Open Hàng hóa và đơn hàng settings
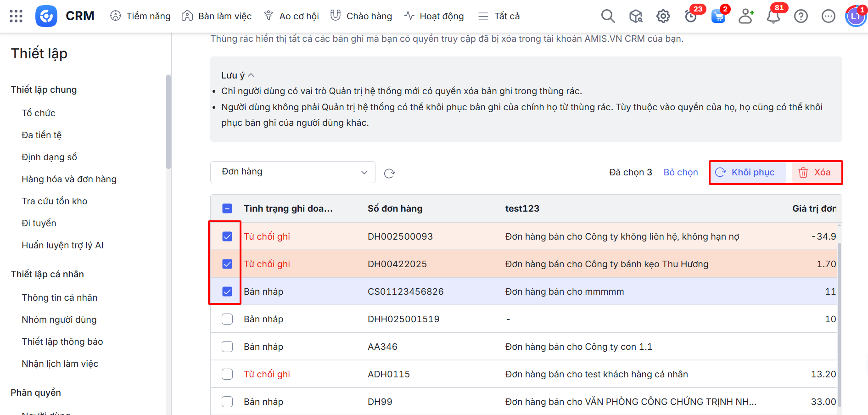868x415 pixels. coord(69,179)
